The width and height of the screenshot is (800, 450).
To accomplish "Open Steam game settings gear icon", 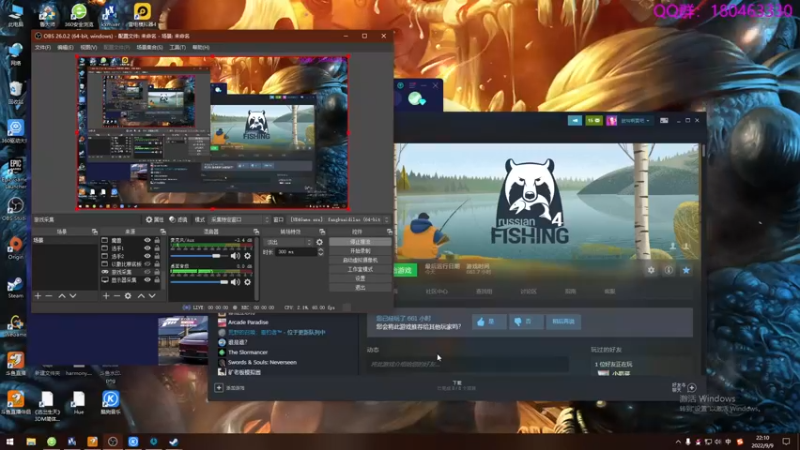I will point(651,270).
